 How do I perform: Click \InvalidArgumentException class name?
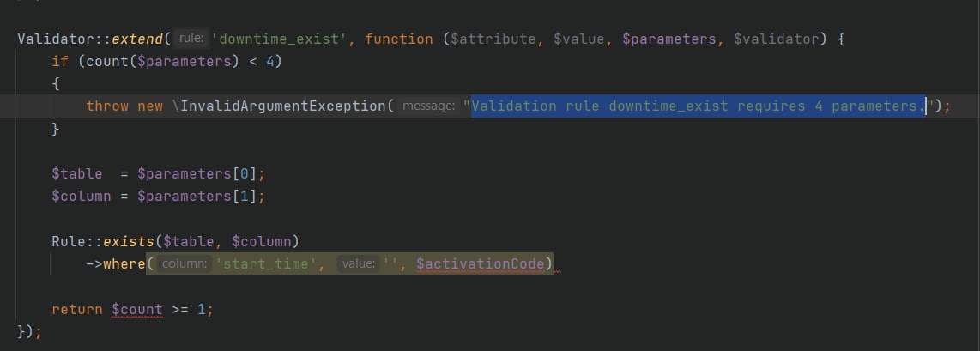(279, 106)
